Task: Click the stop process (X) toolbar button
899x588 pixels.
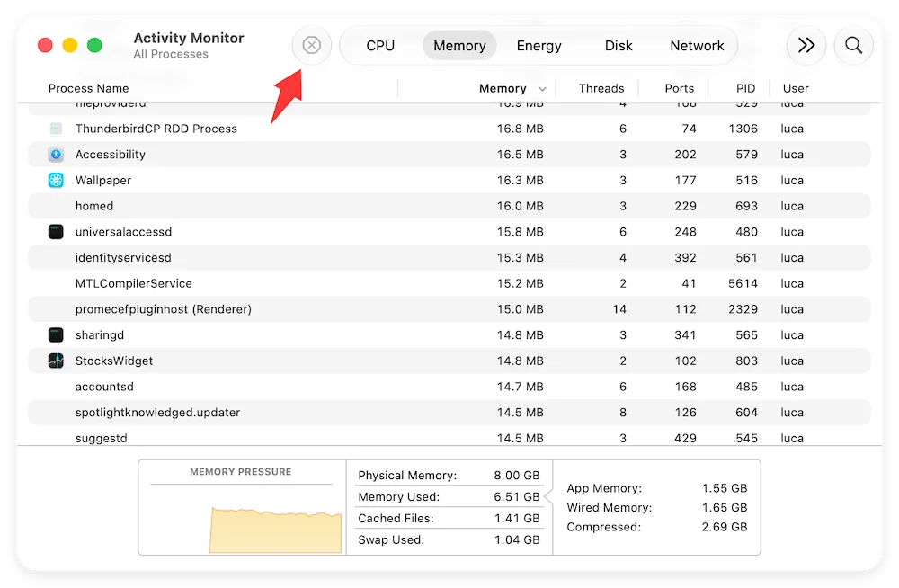Action: coord(311,45)
